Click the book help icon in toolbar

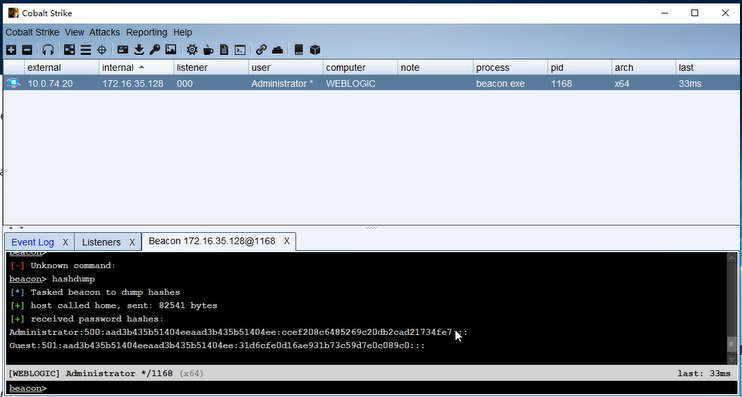[x=299, y=50]
